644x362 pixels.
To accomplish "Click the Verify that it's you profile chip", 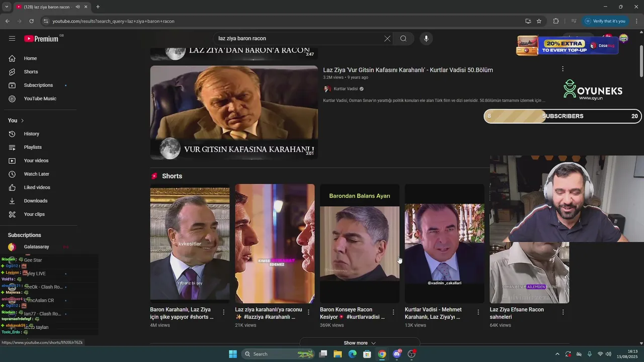I will [x=605, y=21].
